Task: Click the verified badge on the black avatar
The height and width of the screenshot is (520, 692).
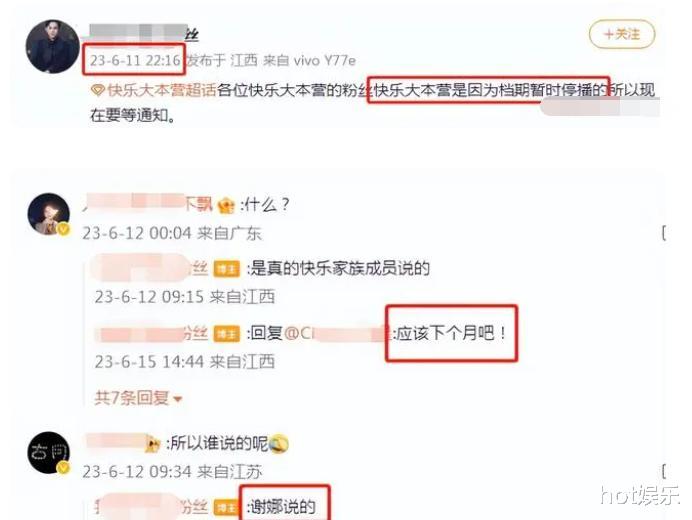Action: (64, 467)
